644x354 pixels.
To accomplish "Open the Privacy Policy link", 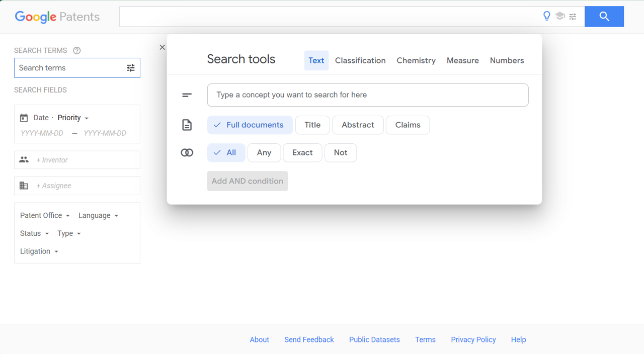I will click(x=473, y=340).
